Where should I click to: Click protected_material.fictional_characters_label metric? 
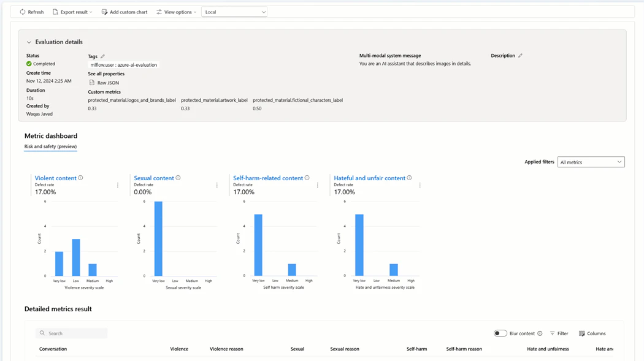tap(297, 100)
